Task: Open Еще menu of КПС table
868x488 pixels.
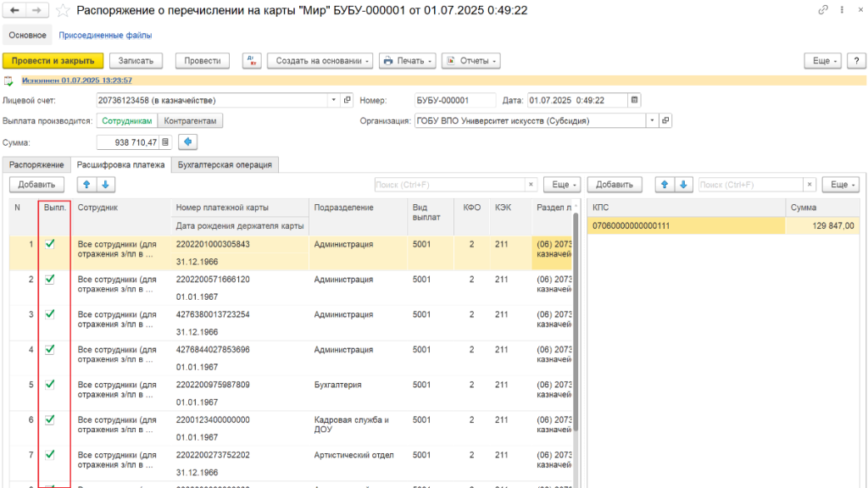Action: coord(841,185)
